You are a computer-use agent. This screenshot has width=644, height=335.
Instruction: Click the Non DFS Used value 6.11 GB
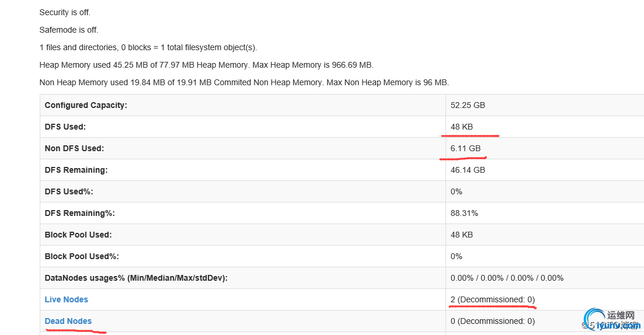pos(465,148)
